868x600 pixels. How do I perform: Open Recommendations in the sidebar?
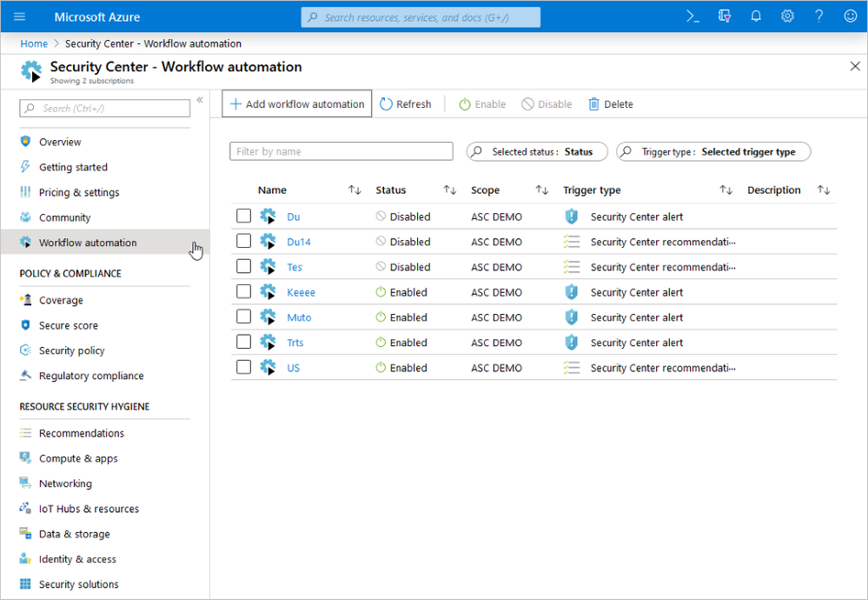tap(82, 433)
